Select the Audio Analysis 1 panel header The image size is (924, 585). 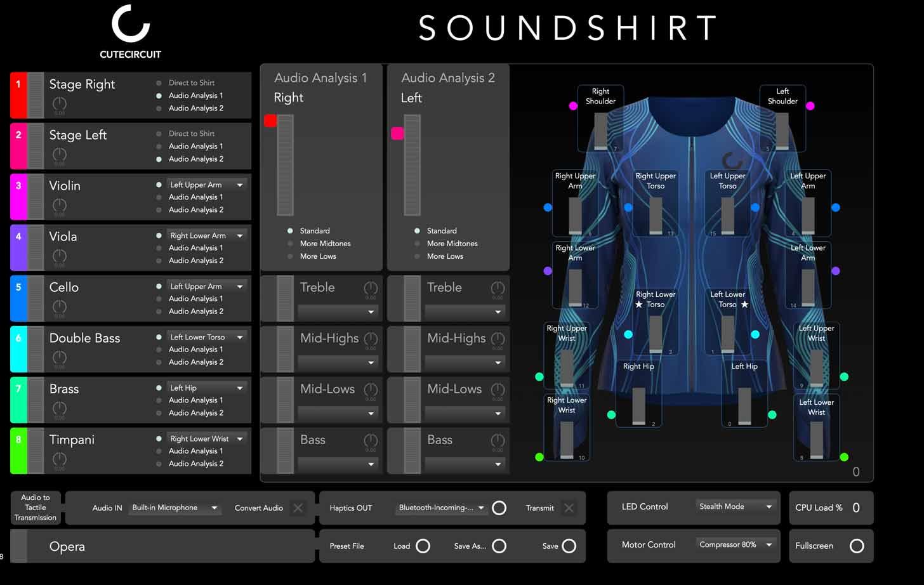coord(320,78)
